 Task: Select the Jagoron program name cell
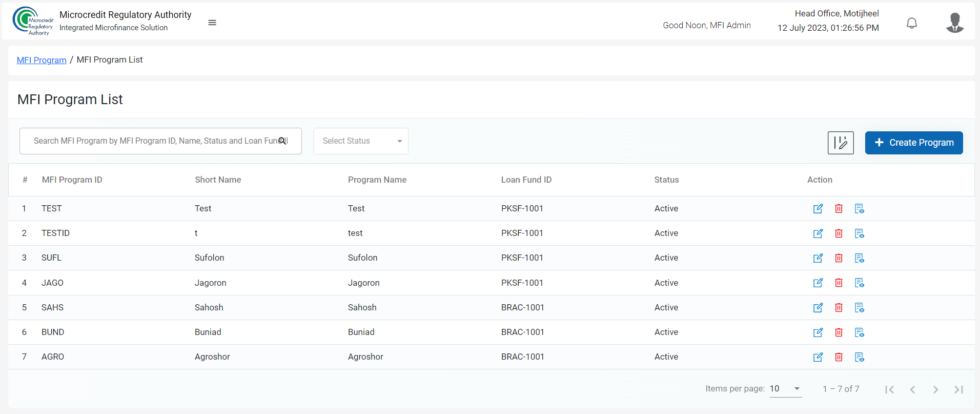(364, 283)
